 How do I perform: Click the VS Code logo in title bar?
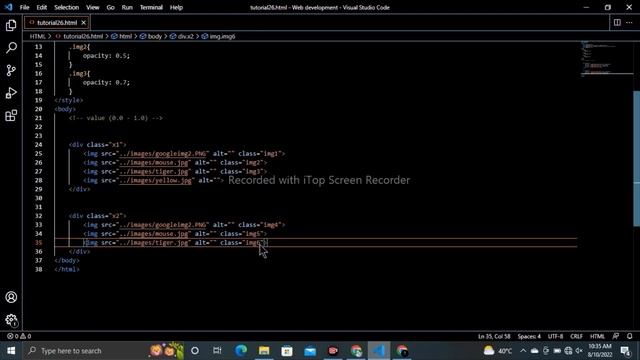[x=8, y=7]
